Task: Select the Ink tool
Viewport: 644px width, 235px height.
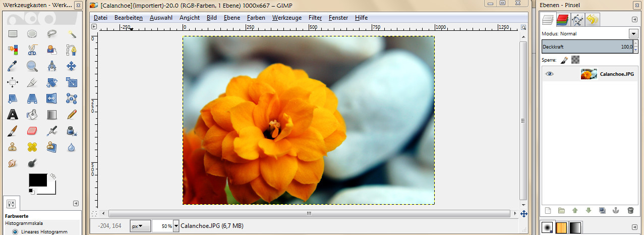Action: click(72, 131)
